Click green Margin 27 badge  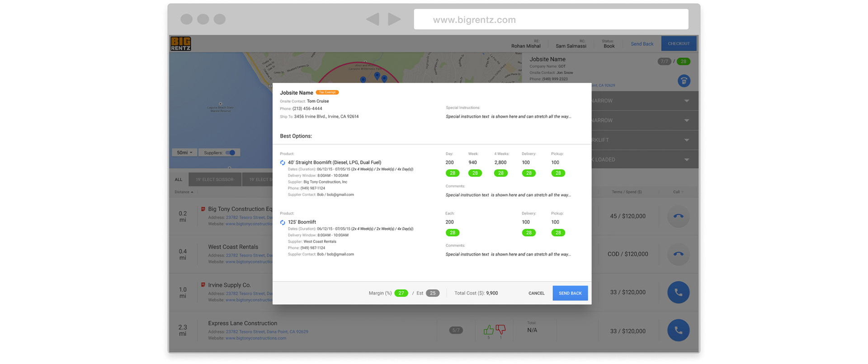point(401,293)
